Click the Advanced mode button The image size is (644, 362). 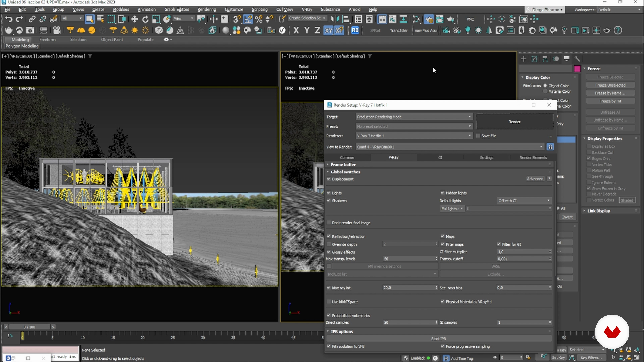(535, 179)
